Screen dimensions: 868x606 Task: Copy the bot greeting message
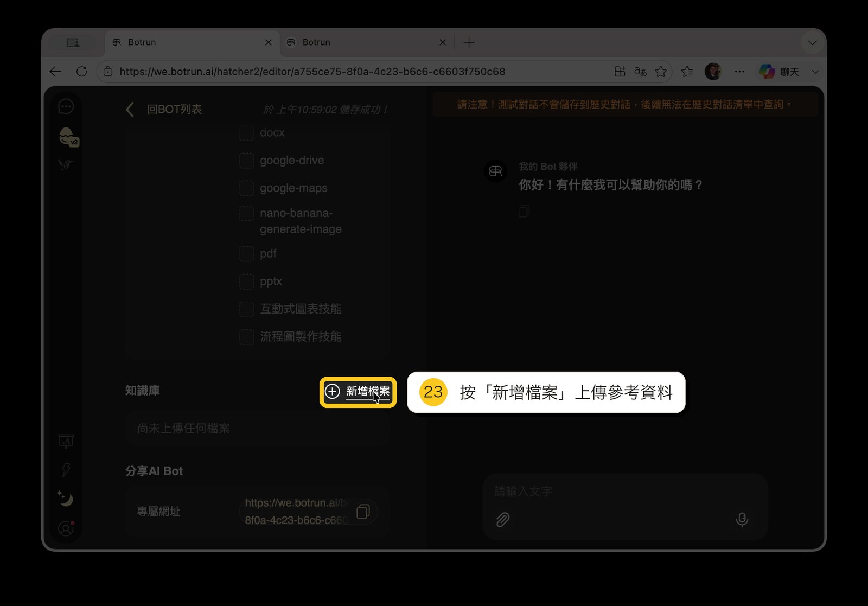coord(524,212)
